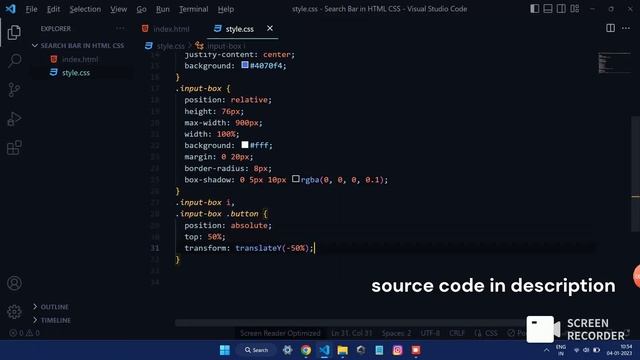Screen dimensions: 640x360
Task: Toggle secondary side bar layout icon
Action: pyautogui.click(x=561, y=9)
